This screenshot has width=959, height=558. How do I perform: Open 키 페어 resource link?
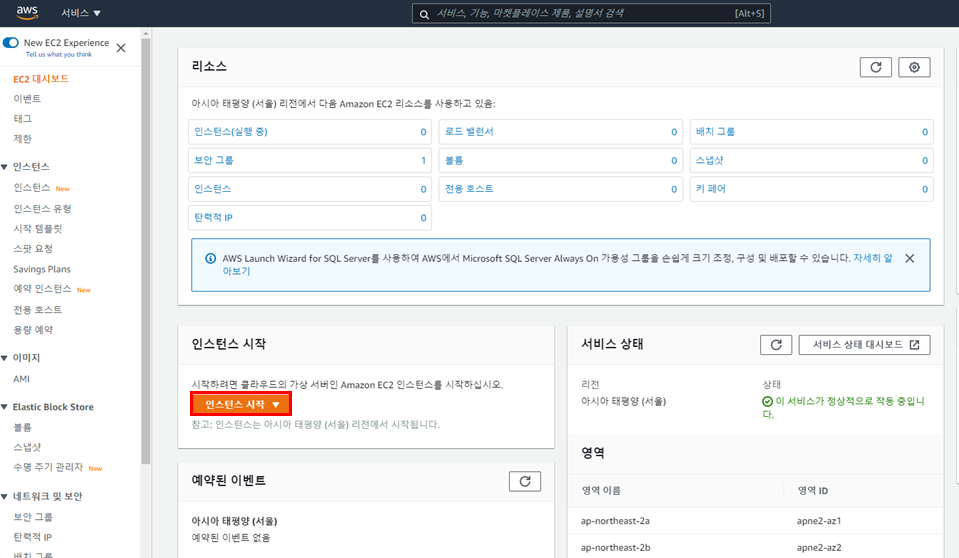coord(710,189)
